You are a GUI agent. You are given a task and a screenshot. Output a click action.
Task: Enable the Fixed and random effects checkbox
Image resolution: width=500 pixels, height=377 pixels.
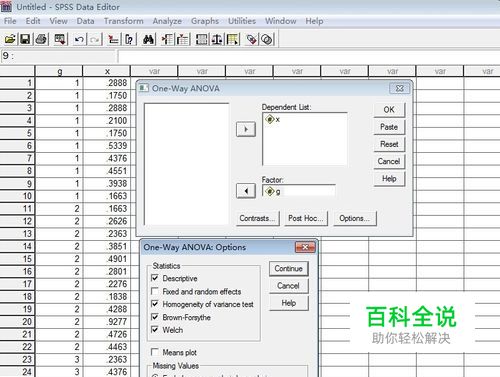click(x=155, y=291)
